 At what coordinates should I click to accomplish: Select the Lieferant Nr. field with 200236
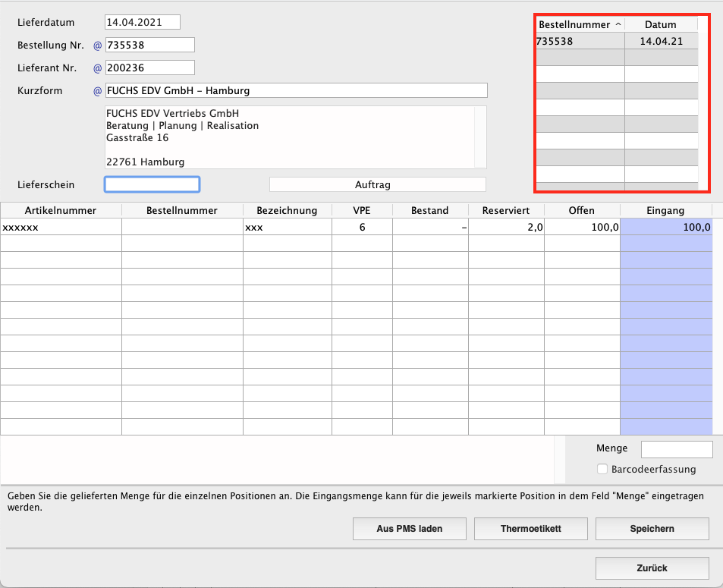[x=150, y=68]
